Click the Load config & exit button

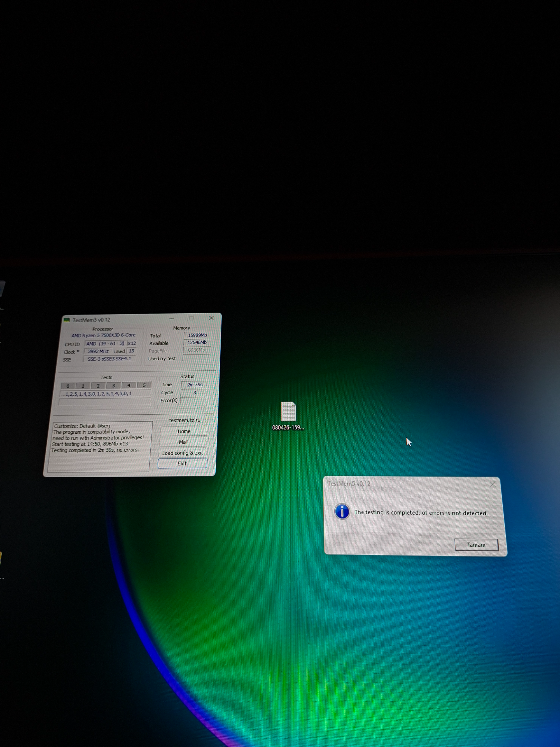[183, 453]
